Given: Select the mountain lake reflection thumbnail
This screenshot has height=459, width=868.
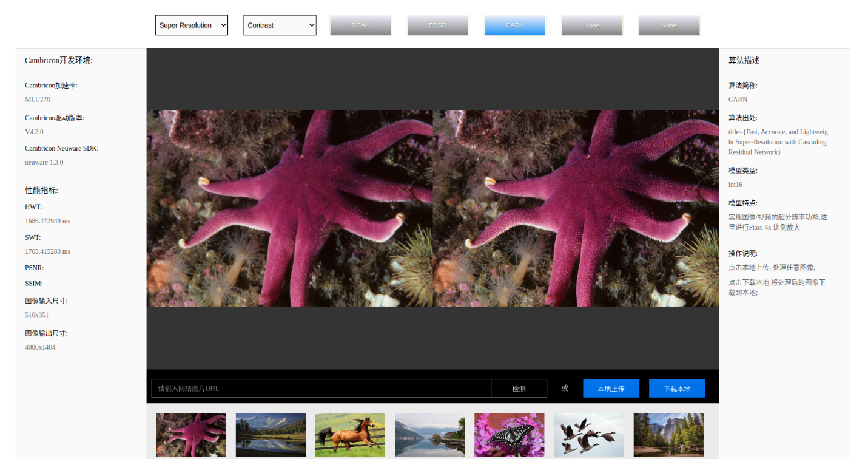Looking at the screenshot, I should (271, 435).
